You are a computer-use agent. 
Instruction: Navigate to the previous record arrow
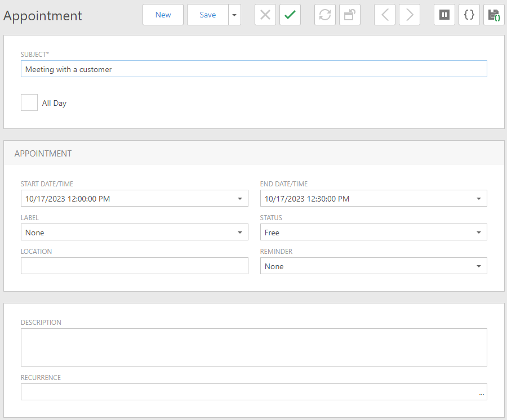coord(385,15)
